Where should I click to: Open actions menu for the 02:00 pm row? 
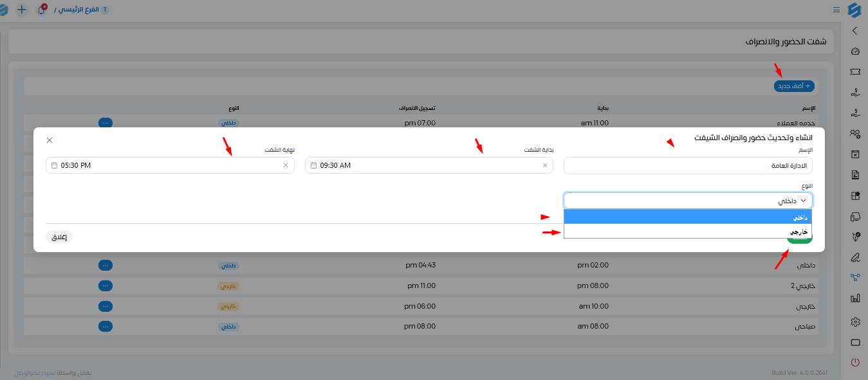coord(106,265)
